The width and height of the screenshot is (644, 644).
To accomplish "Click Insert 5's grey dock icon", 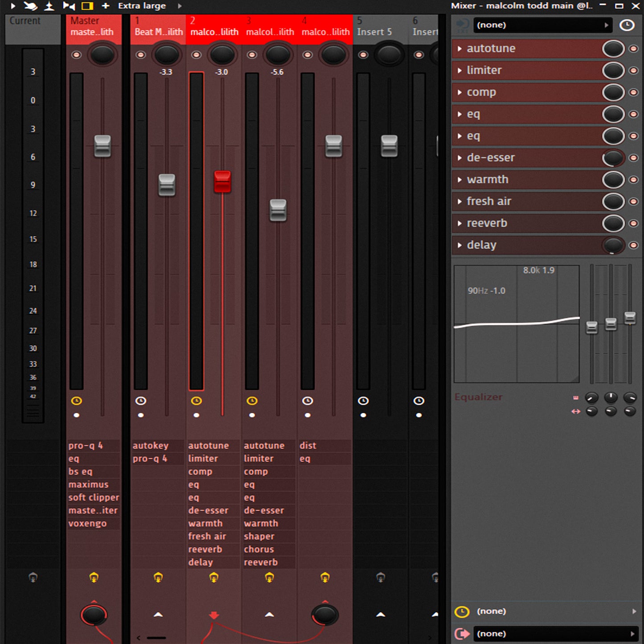I will click(381, 578).
